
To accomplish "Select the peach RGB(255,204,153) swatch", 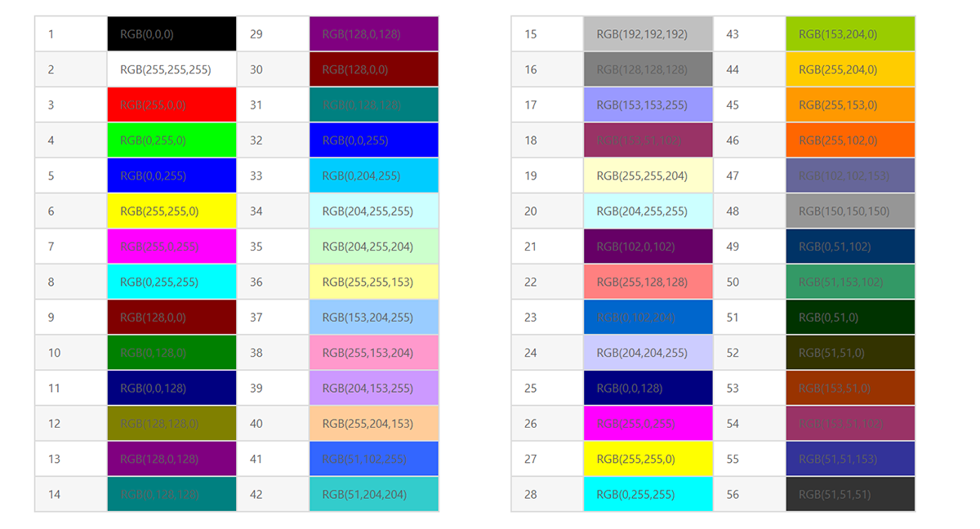I will (x=374, y=424).
